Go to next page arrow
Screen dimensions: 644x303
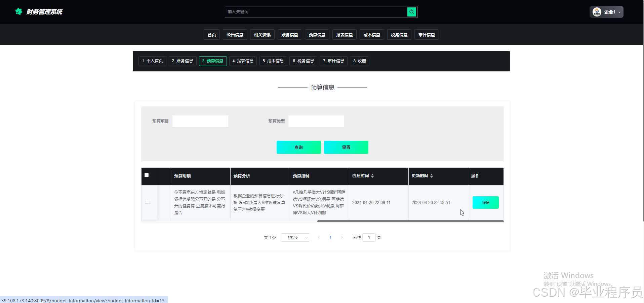[342, 237]
